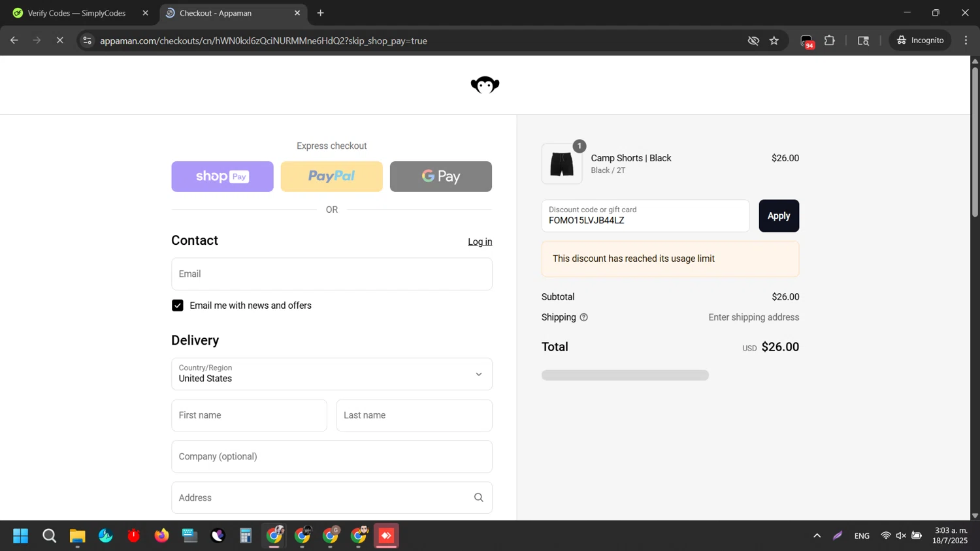Bookmark this page with star icon
The image size is (980, 551).
click(774, 40)
